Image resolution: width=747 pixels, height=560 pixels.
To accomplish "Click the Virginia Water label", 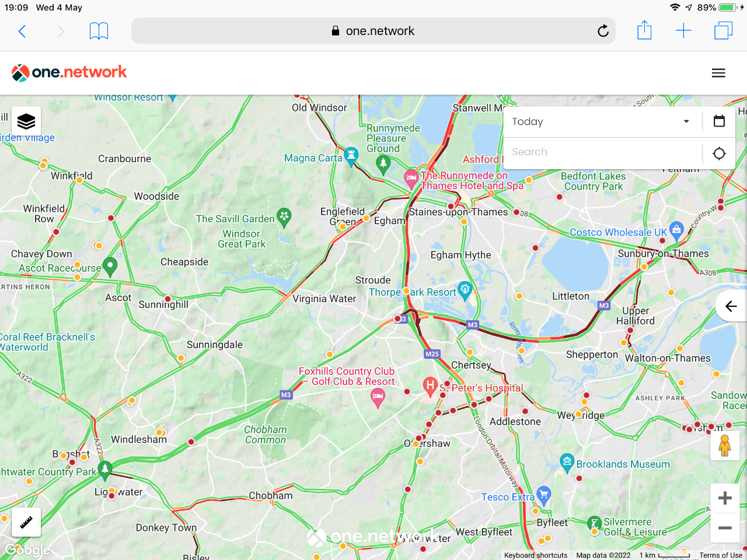I will (324, 299).
